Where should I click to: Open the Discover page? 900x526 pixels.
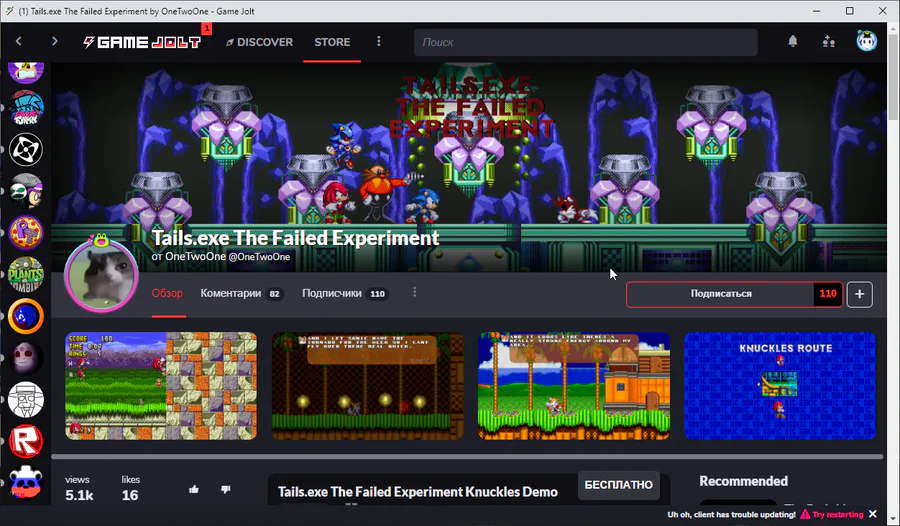[259, 42]
